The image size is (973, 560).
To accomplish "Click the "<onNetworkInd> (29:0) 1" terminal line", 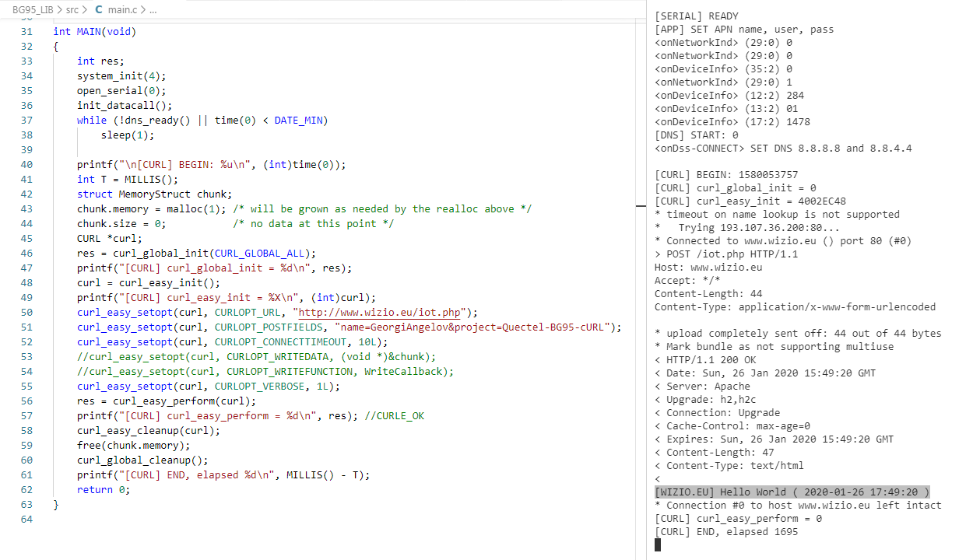I will [x=724, y=82].
